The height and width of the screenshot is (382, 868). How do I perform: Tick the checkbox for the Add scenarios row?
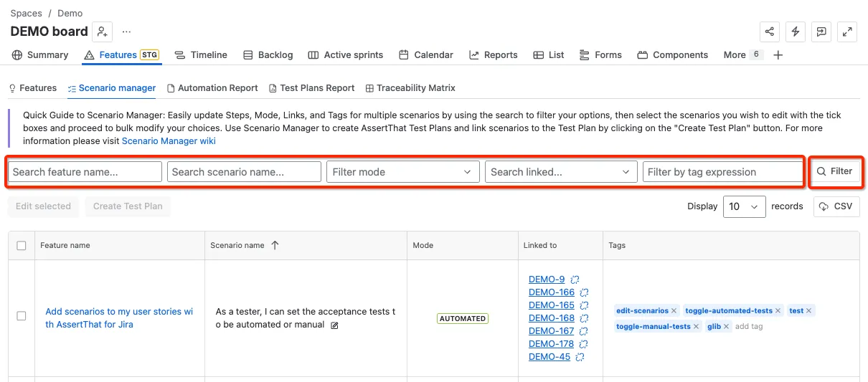point(22,316)
